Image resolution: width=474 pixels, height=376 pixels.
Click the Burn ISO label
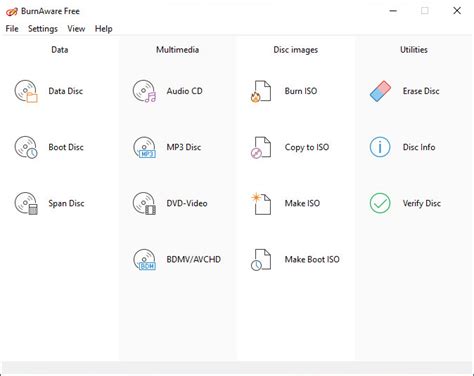pyautogui.click(x=301, y=91)
